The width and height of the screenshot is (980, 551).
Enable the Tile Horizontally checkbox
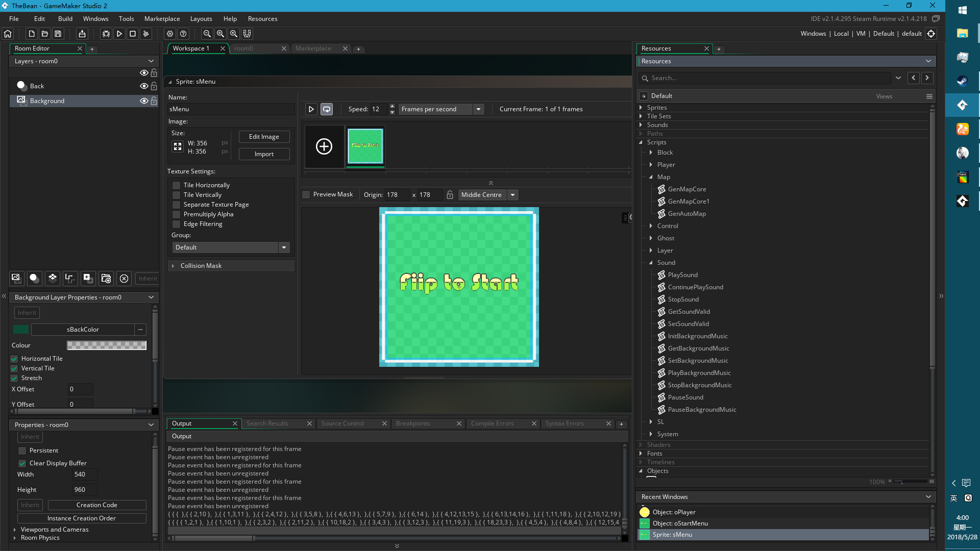pyautogui.click(x=176, y=185)
